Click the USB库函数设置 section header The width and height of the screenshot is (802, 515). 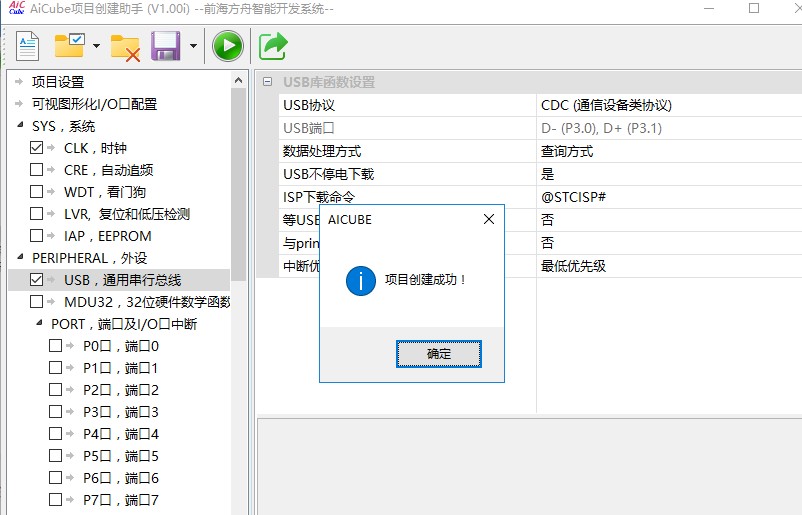pyautogui.click(x=329, y=82)
